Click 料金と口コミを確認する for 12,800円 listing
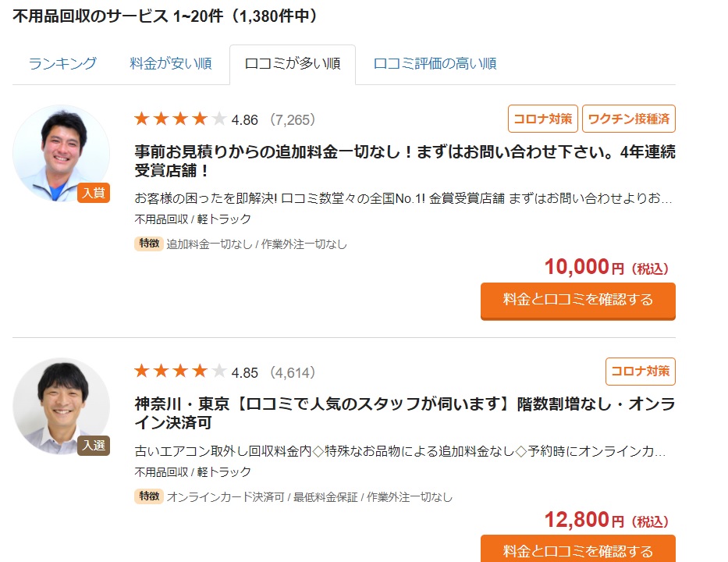728x562 pixels. point(578,549)
